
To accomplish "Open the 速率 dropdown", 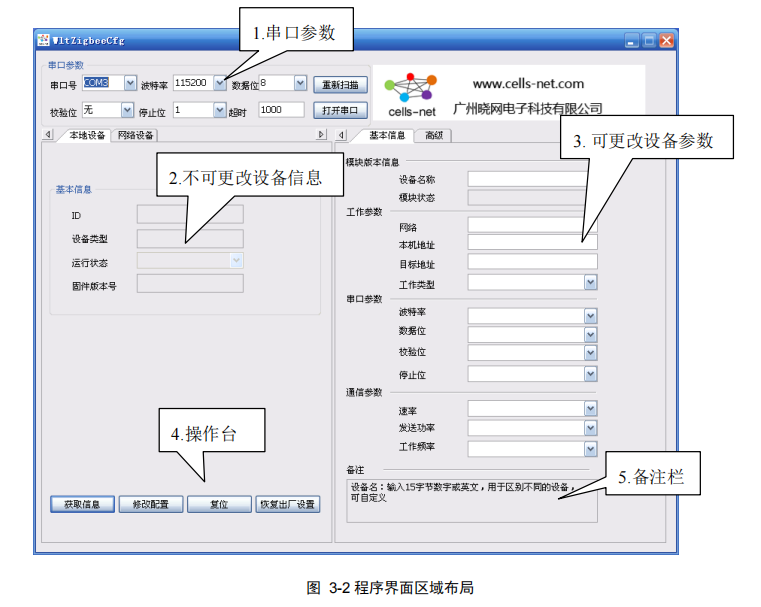I will 590,409.
